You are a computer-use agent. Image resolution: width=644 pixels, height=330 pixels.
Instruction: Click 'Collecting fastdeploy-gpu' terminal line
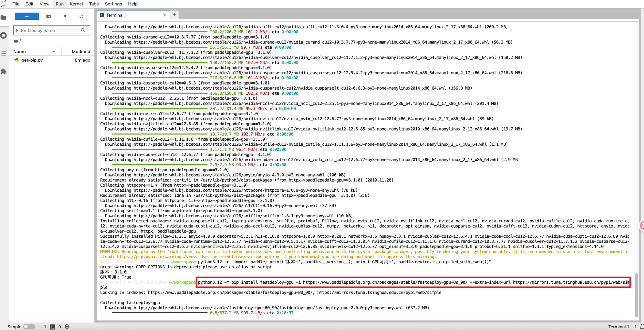pyautogui.click(x=130, y=303)
